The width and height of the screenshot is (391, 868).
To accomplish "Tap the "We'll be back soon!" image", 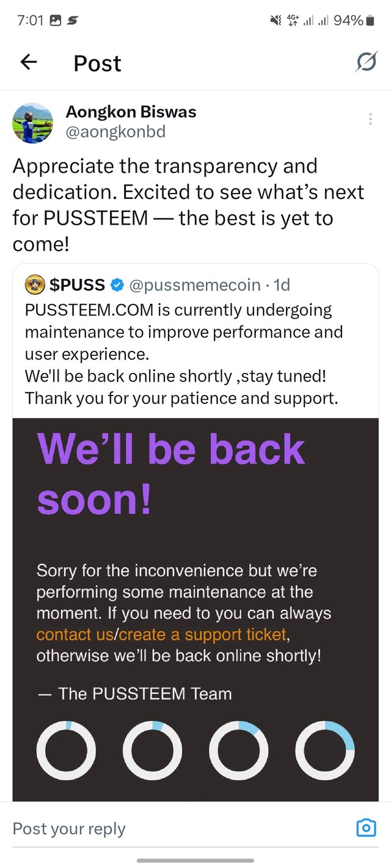I will 195,549.
